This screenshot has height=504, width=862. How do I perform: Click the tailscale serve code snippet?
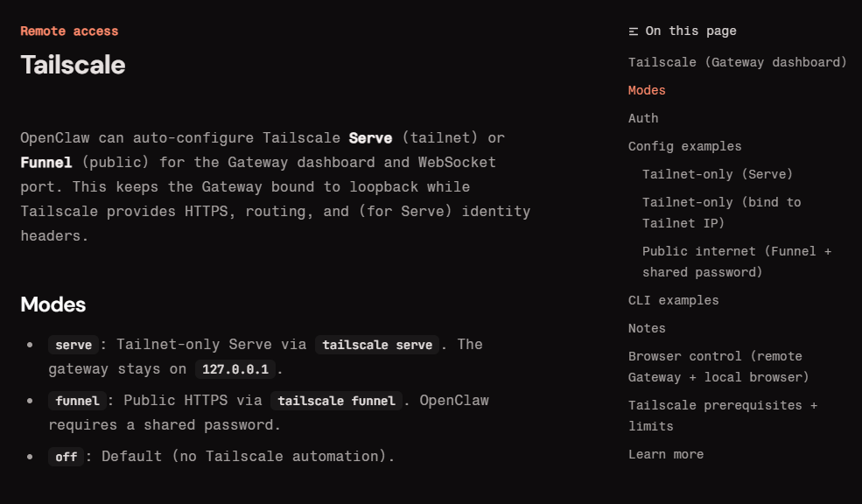tap(377, 345)
